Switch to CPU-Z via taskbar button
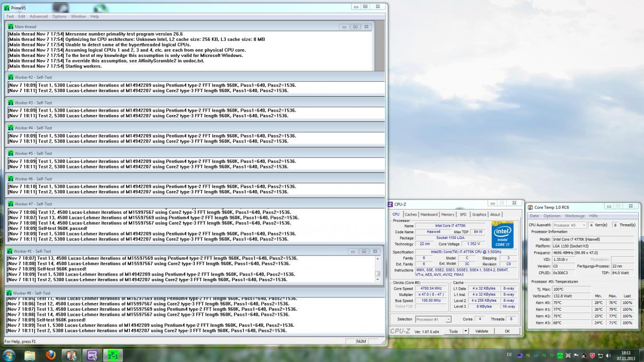Screen dimensions: 644x362 pyautogui.click(x=92, y=355)
